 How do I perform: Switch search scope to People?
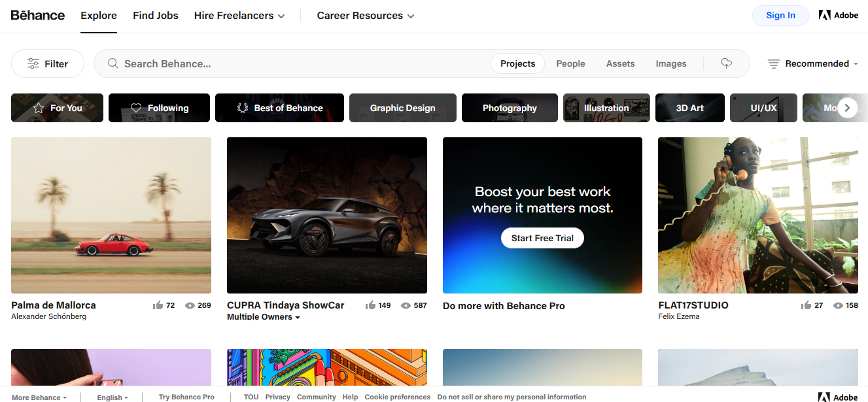pos(571,63)
